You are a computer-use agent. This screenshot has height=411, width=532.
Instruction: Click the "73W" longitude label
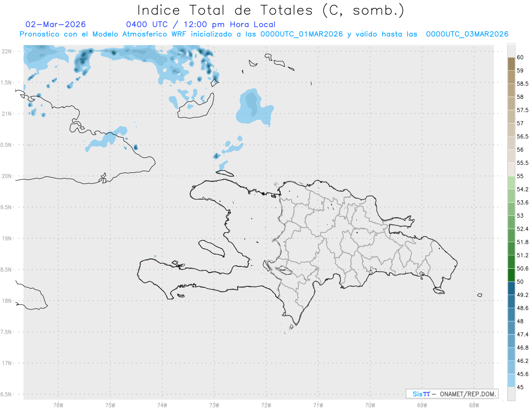coord(214,405)
